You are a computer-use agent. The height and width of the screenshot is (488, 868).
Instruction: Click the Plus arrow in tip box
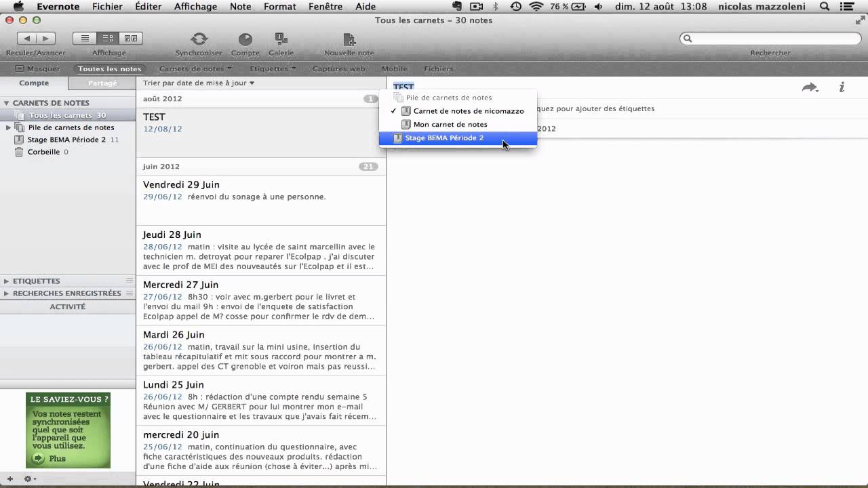[x=39, y=458]
